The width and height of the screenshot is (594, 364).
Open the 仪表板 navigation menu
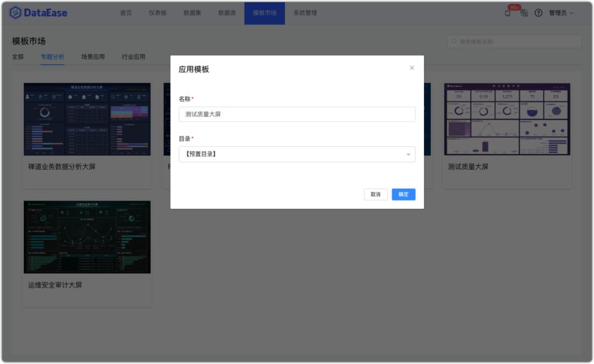tap(157, 13)
